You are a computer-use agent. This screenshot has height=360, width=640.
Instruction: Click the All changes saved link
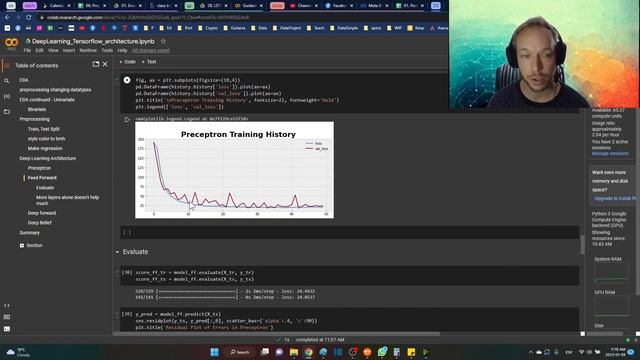tap(151, 51)
